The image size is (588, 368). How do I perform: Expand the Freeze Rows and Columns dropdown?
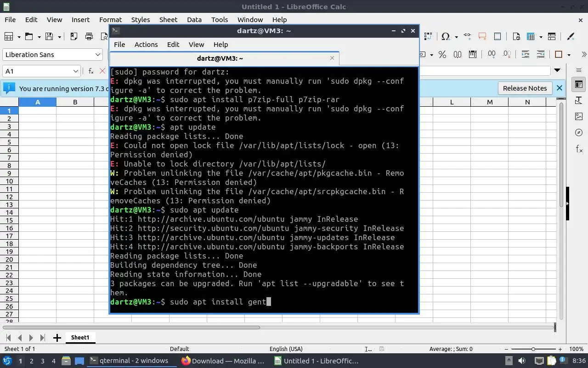[x=541, y=37]
